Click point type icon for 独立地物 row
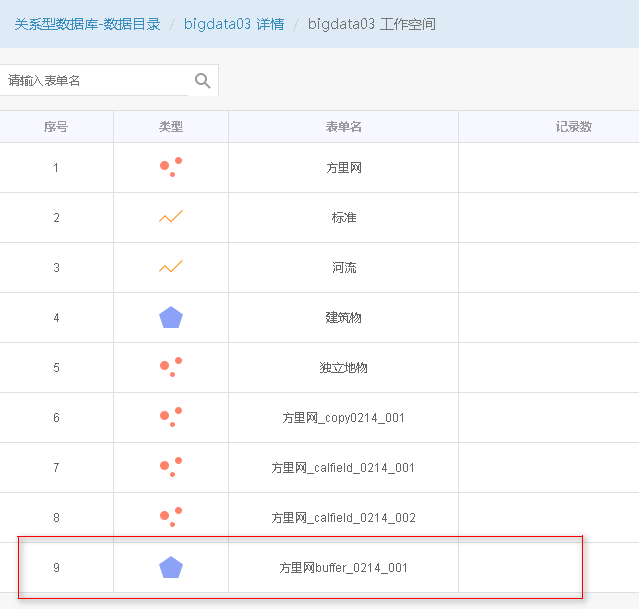 pyautogui.click(x=171, y=367)
